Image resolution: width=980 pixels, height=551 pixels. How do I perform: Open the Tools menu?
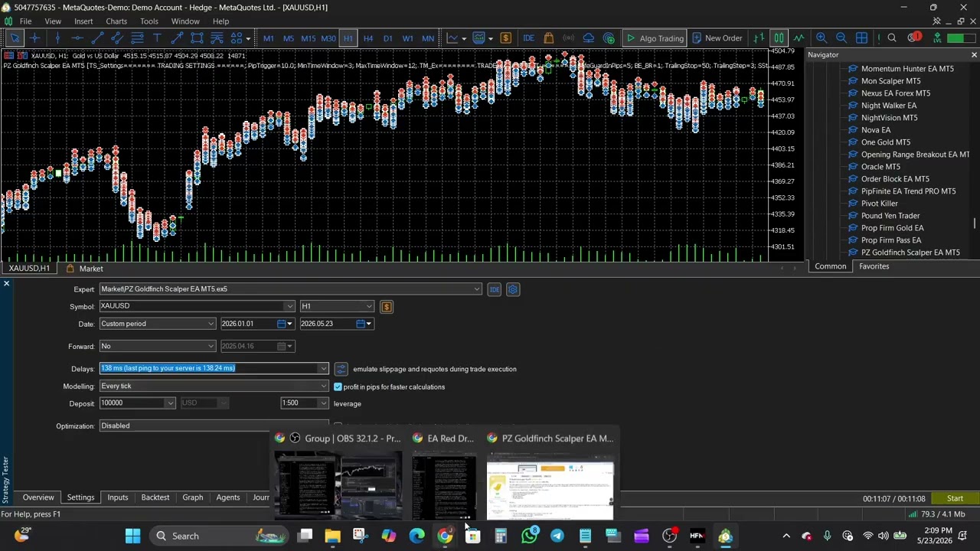pos(149,21)
